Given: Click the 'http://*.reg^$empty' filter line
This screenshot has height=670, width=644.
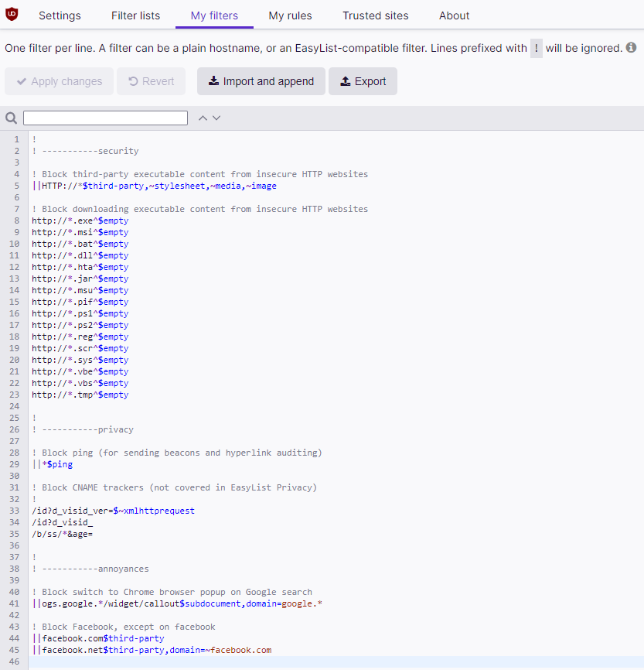Looking at the screenshot, I should pyautogui.click(x=80, y=337).
